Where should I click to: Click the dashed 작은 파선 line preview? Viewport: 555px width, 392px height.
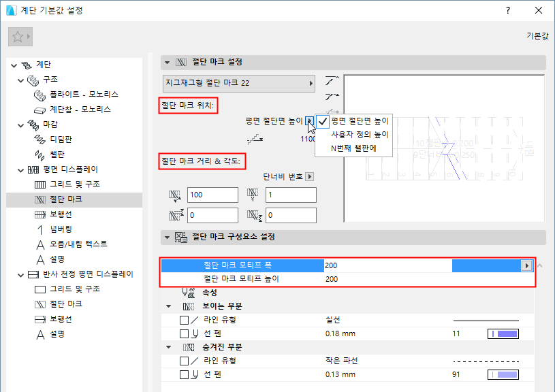(x=486, y=361)
